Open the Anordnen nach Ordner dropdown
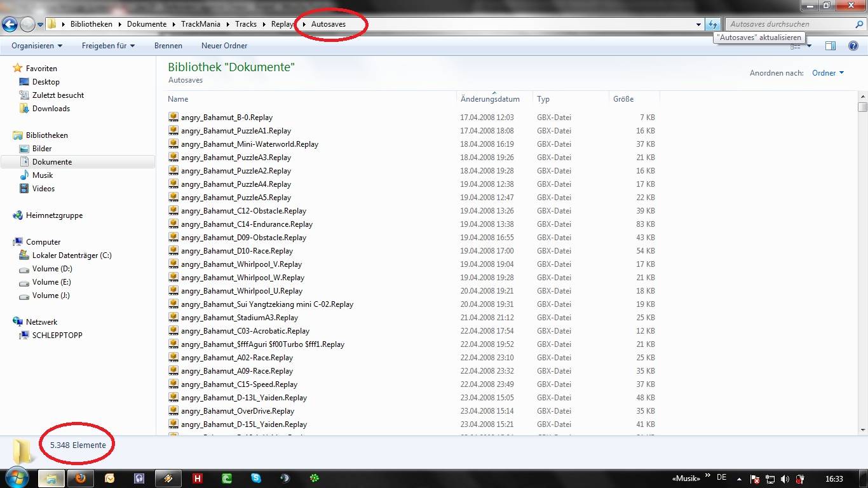 827,73
